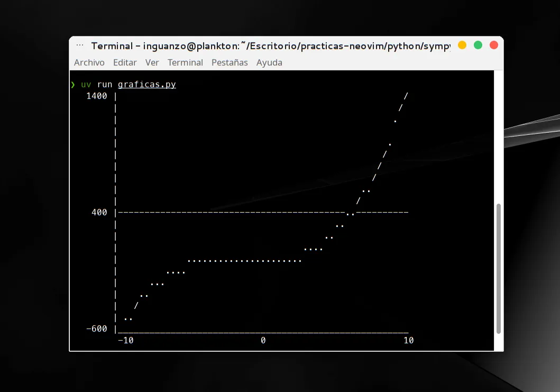
Task: Click the terminal vertical scrollbar thumb
Action: coord(499,268)
